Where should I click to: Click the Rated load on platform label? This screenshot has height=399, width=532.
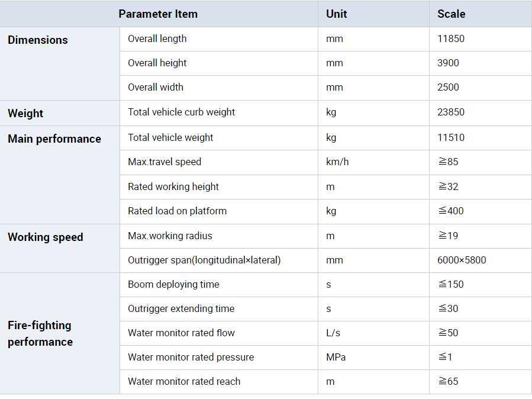coord(177,211)
